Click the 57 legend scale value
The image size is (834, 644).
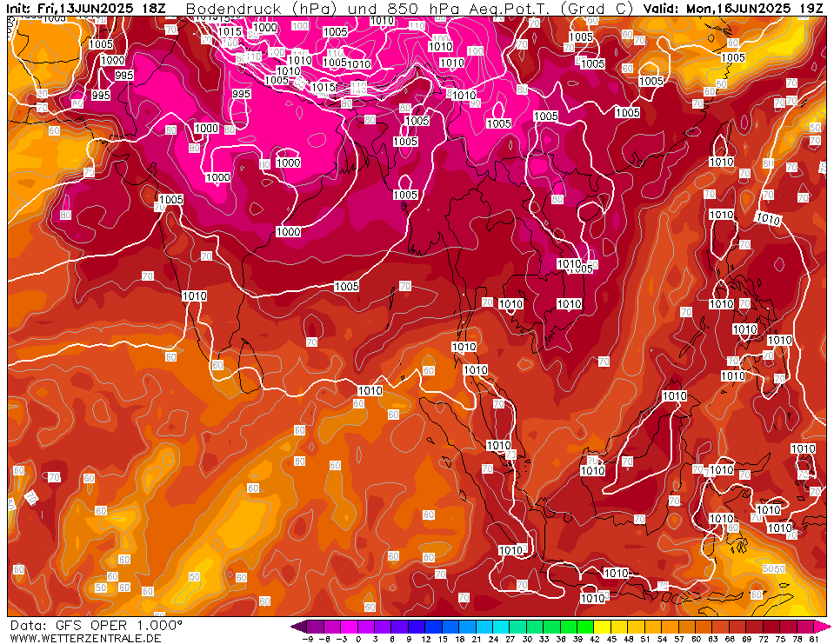click(678, 639)
